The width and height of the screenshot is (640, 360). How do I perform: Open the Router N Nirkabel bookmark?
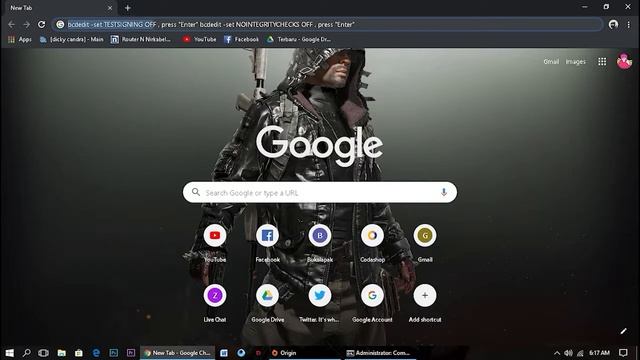coord(141,40)
